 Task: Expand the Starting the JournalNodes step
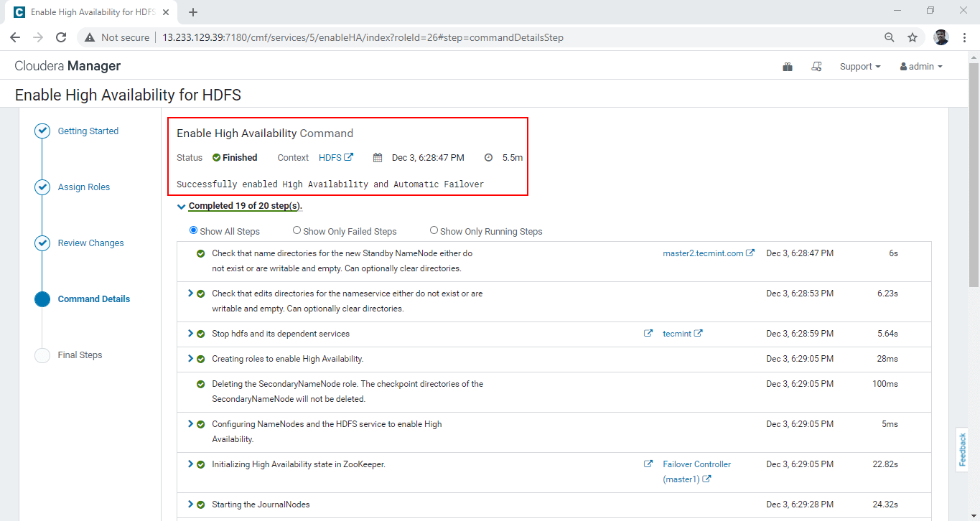point(190,504)
